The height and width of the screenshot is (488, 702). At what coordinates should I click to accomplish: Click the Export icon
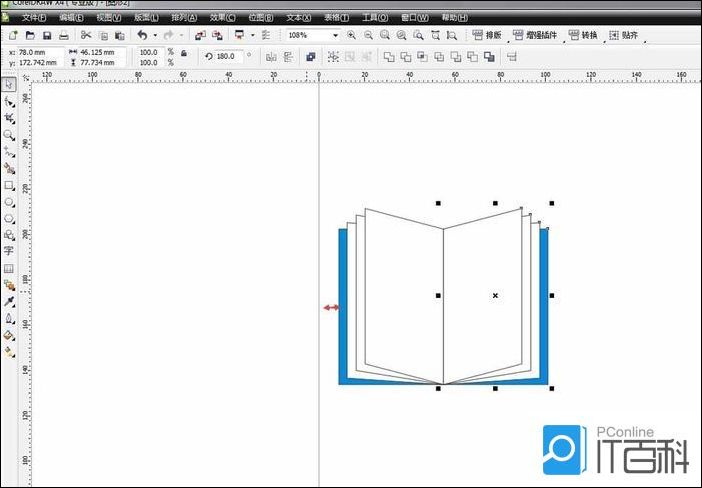[x=217, y=35]
